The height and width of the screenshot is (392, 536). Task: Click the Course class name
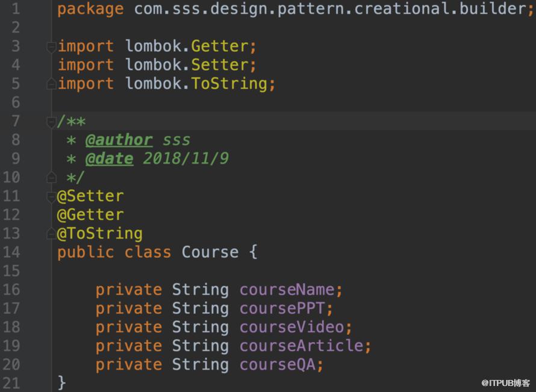coord(210,252)
